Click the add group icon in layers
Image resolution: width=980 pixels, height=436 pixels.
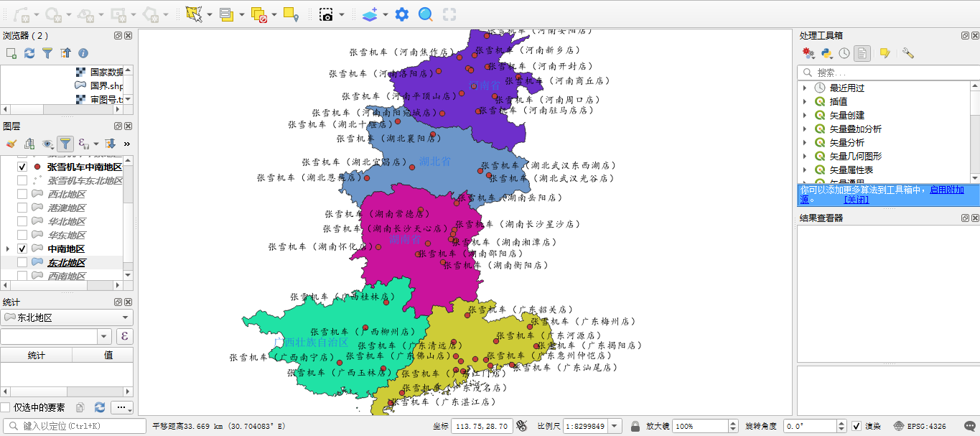[x=29, y=144]
